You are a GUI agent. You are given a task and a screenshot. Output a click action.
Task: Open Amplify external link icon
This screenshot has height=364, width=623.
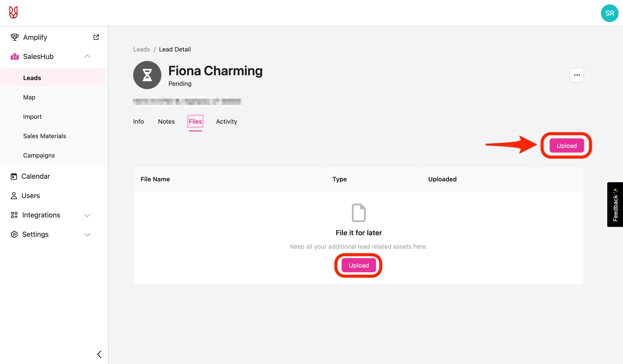[x=96, y=37]
